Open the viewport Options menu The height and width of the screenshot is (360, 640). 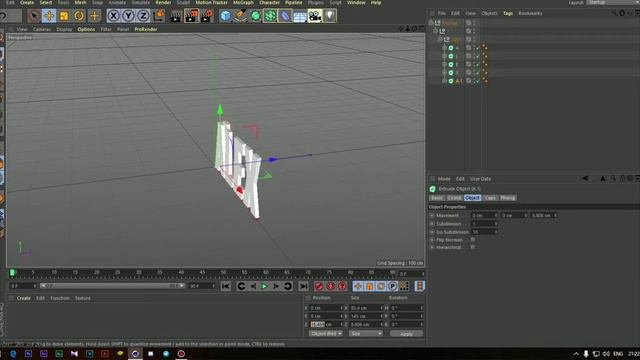coord(86,29)
